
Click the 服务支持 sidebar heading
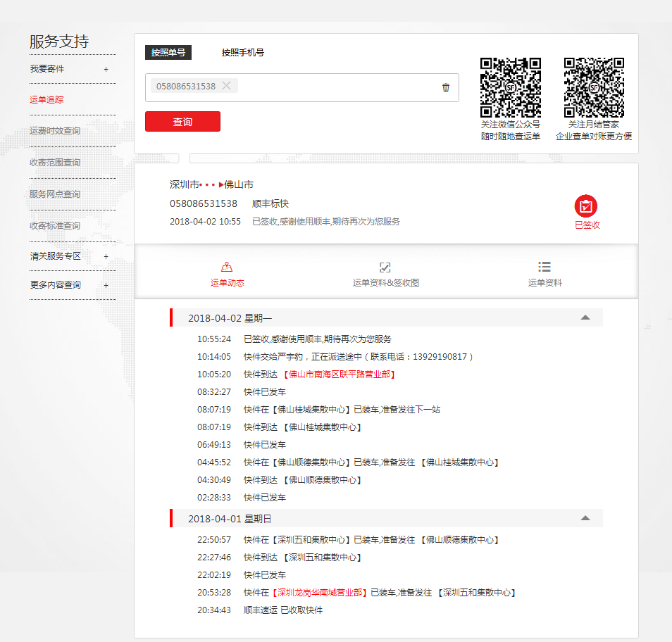(59, 42)
